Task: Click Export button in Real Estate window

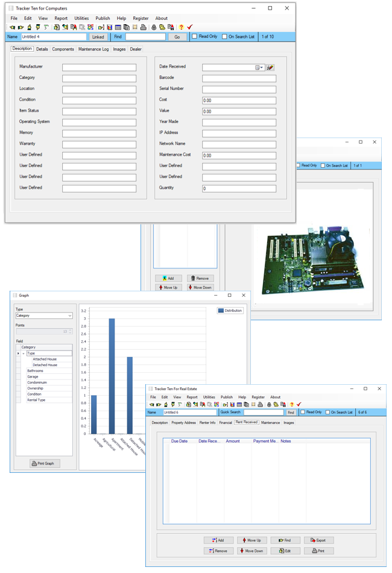Action: click(319, 540)
